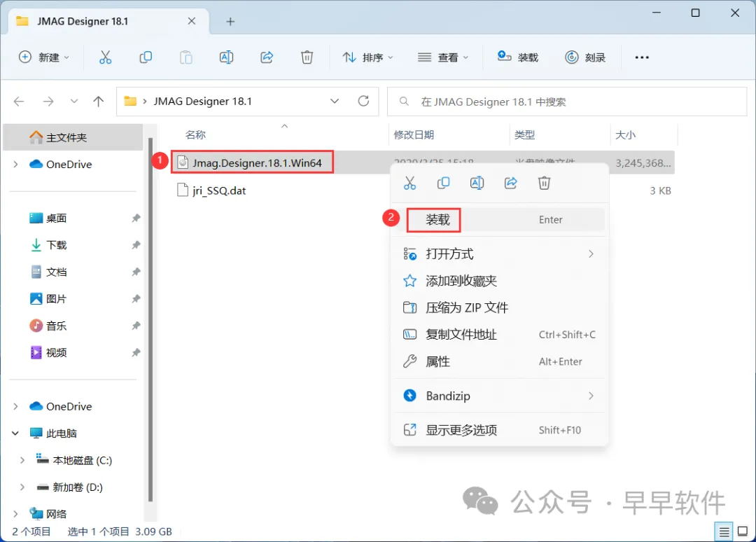Choose 显示更多选项

pyautogui.click(x=499, y=430)
